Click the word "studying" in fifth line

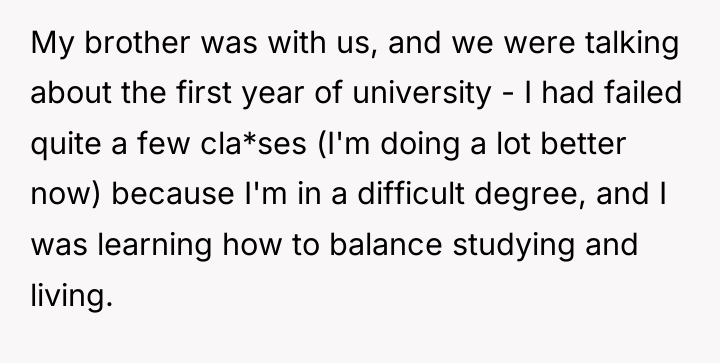pos(513,246)
